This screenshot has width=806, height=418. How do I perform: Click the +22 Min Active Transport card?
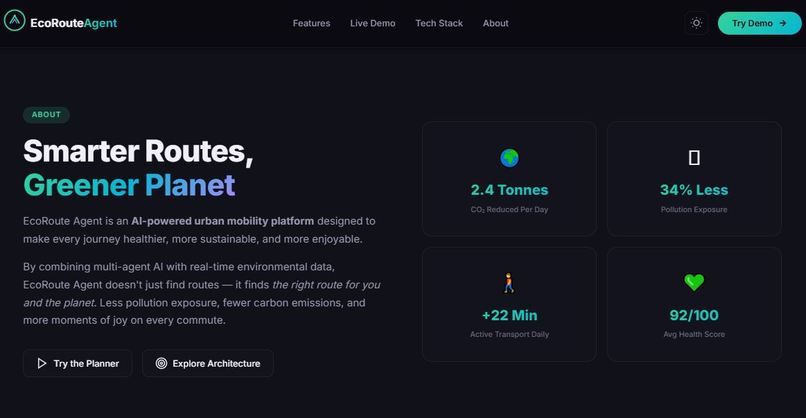(x=509, y=304)
